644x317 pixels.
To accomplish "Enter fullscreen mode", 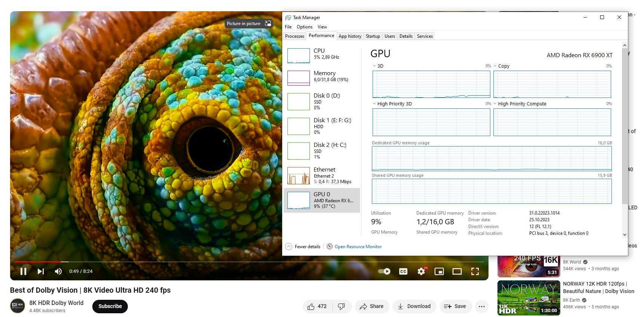I will coord(475,271).
